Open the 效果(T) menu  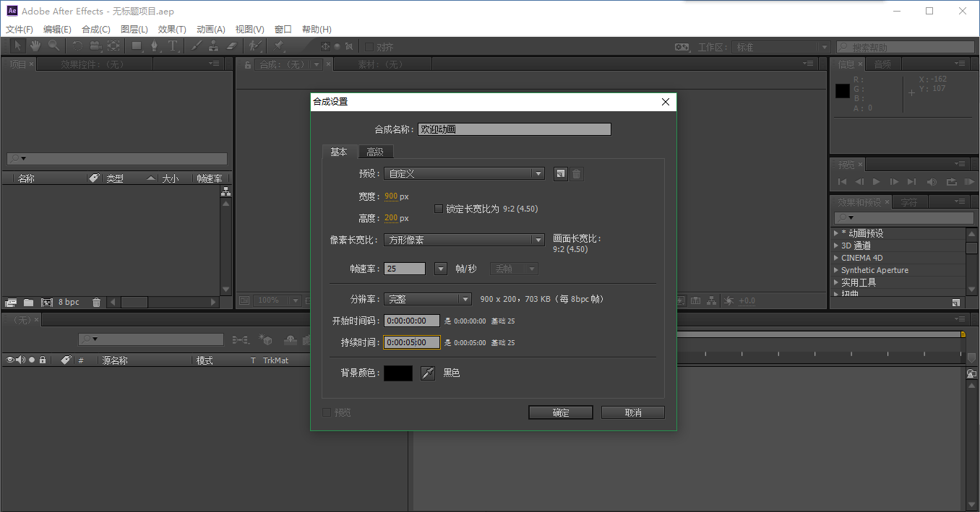coord(172,30)
